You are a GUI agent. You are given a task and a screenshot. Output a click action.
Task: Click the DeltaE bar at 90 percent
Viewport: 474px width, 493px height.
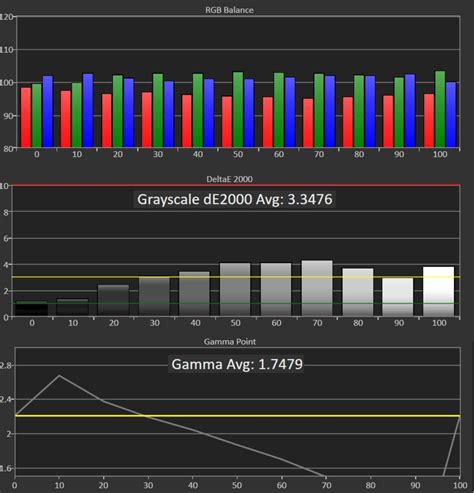[x=398, y=297]
